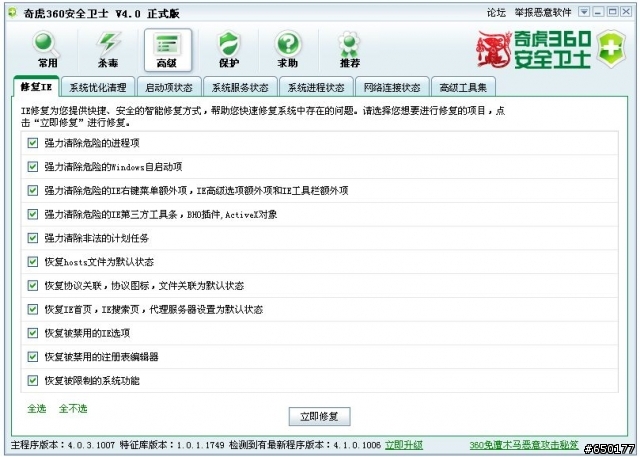640x457 pixels.
Task: Toggle 恢复hosts文件为默认状态 checkbox
Action: 33,262
